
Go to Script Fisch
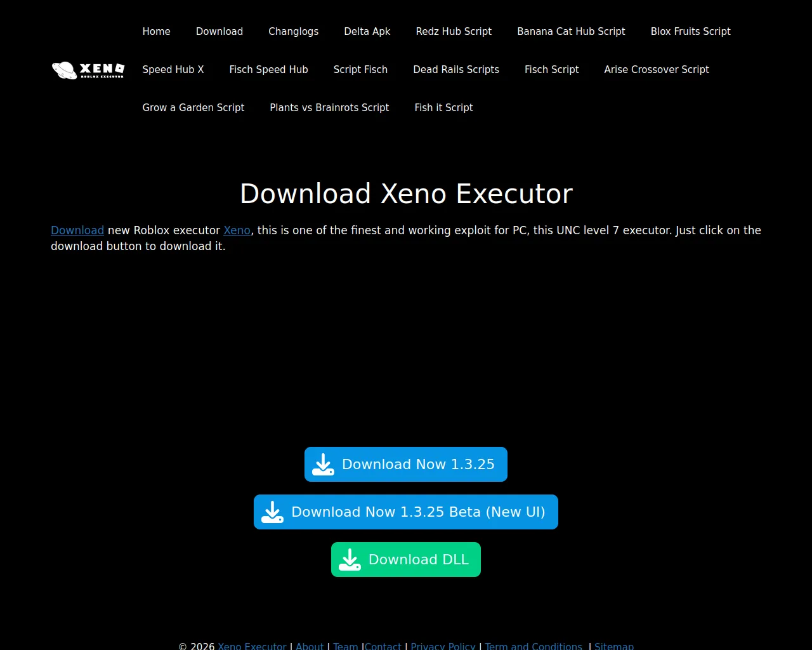360,70
